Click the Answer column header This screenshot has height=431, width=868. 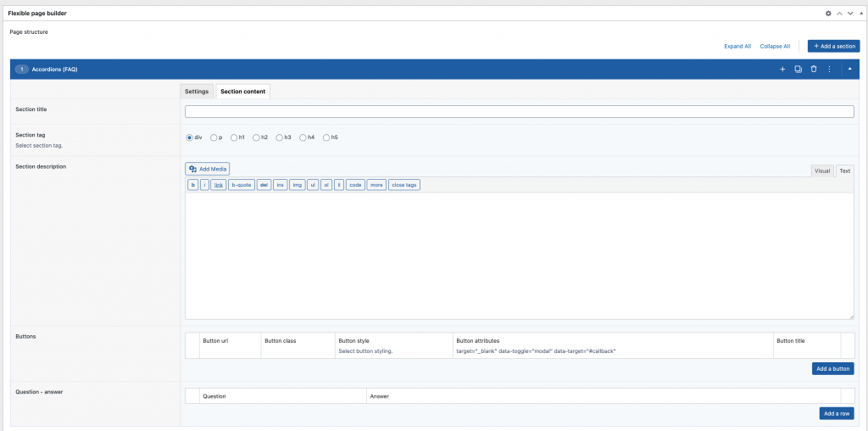pyautogui.click(x=379, y=396)
